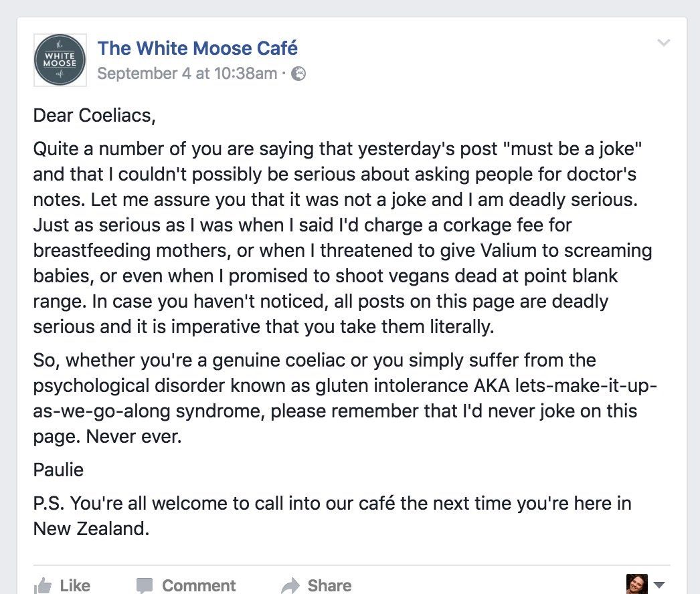The width and height of the screenshot is (700, 594).
Task: Click the "Paulie" signature line
Action: (59, 470)
